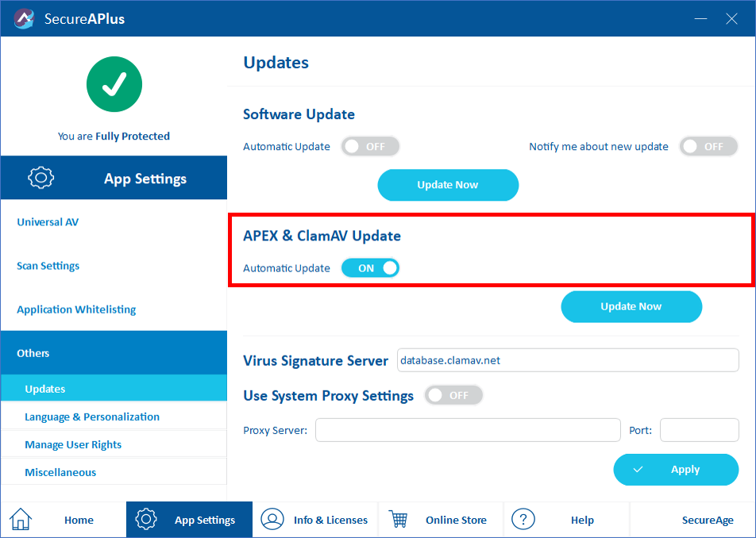Turn off APEX & ClamAV Automatic Update
Viewport: 756px width, 538px height.
click(370, 267)
